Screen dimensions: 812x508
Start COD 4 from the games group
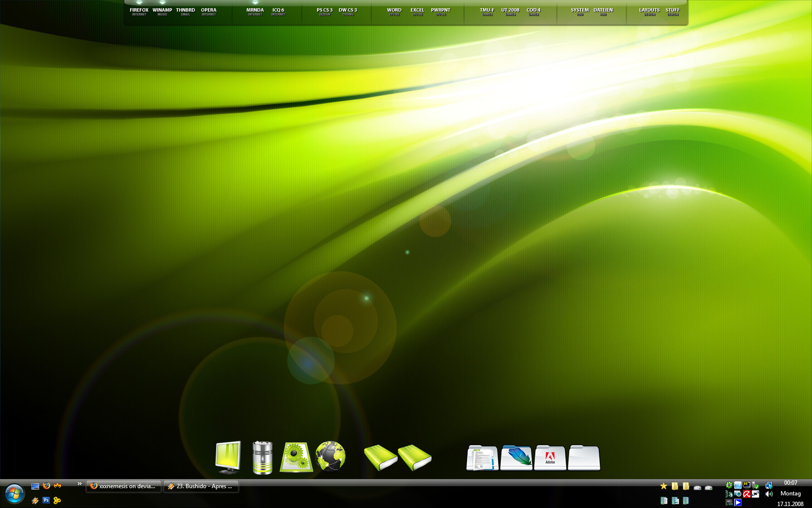[534, 12]
